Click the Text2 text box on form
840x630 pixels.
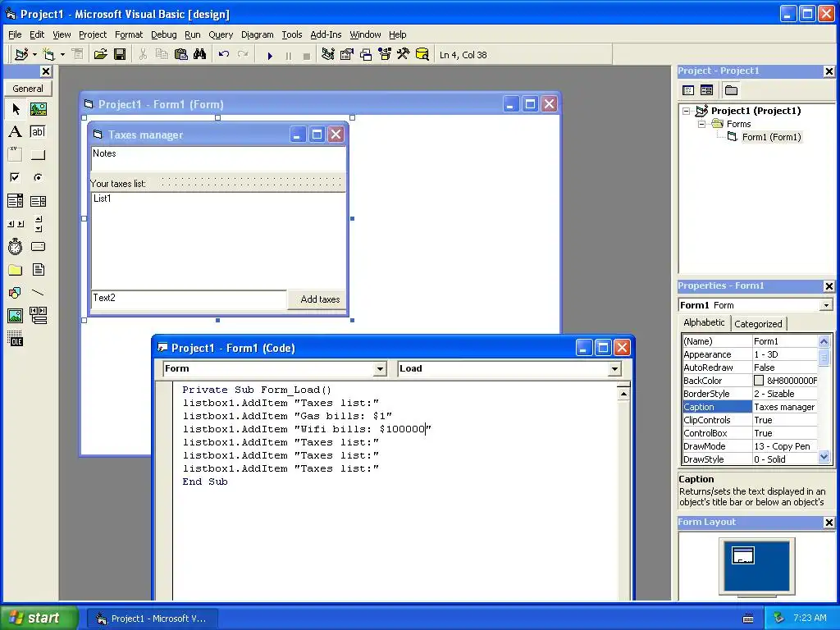coord(189,299)
